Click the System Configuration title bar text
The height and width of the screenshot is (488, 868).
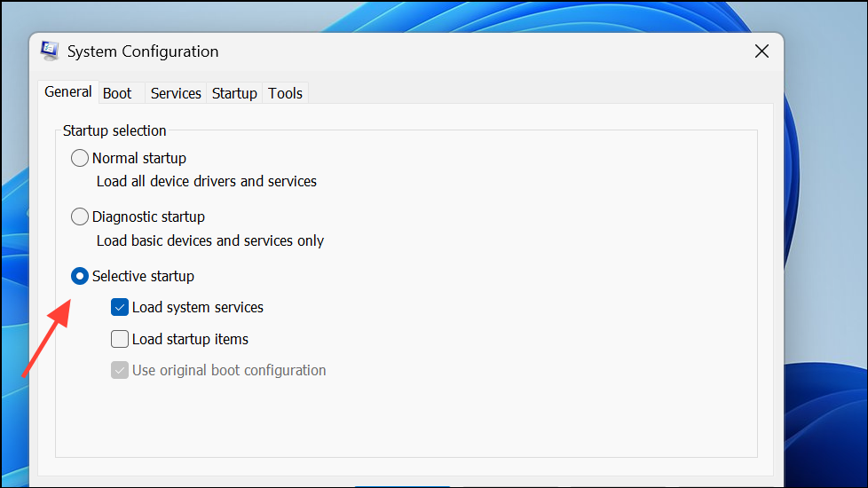[x=143, y=51]
